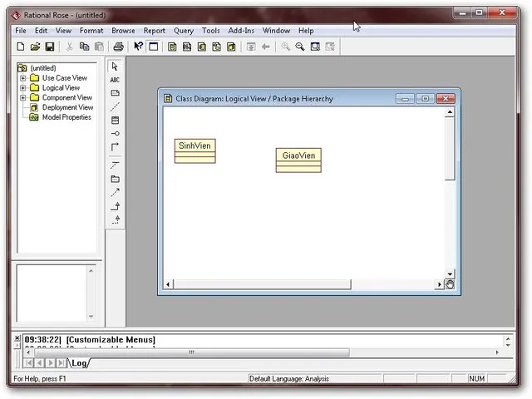Expand the Component View tree node

tap(23, 98)
